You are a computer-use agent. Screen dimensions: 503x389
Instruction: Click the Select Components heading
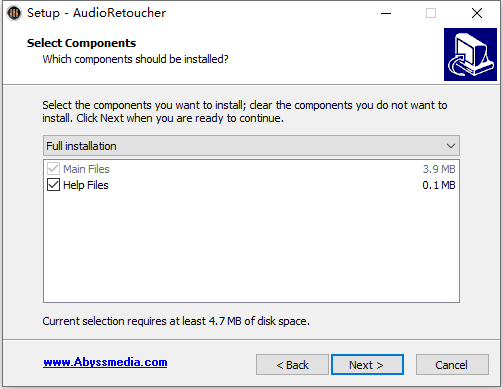tap(81, 43)
